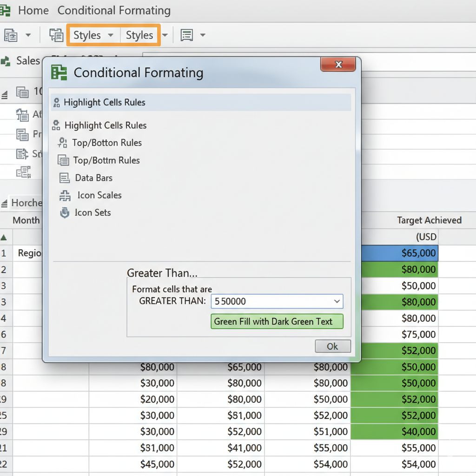
Task: Click Green Fill with Dark Green Text
Action: click(x=277, y=321)
